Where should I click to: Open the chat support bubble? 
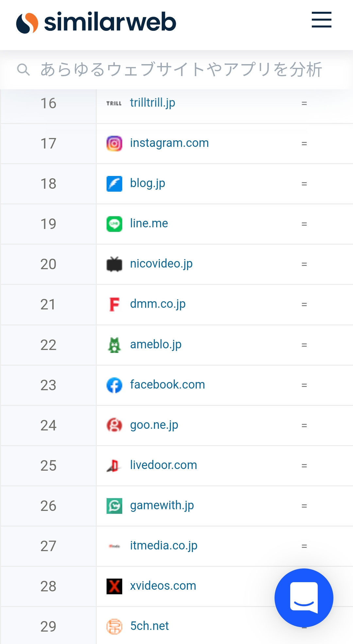(304, 598)
